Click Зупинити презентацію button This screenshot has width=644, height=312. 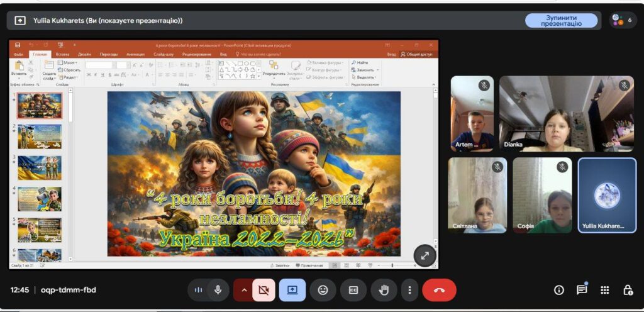tap(561, 21)
